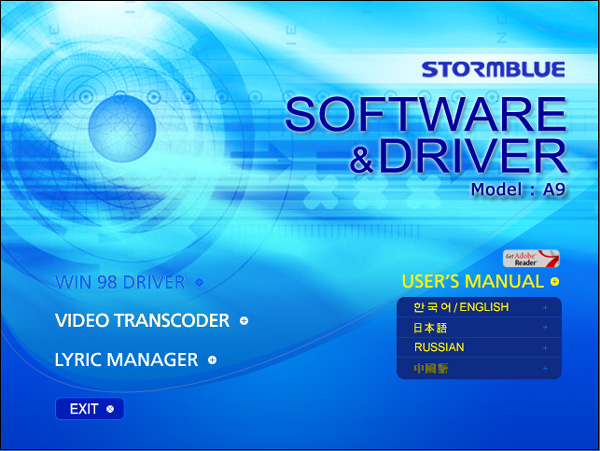The image size is (600, 451).
Task: Open the USER'S MANUAL heading
Action: click(x=473, y=282)
